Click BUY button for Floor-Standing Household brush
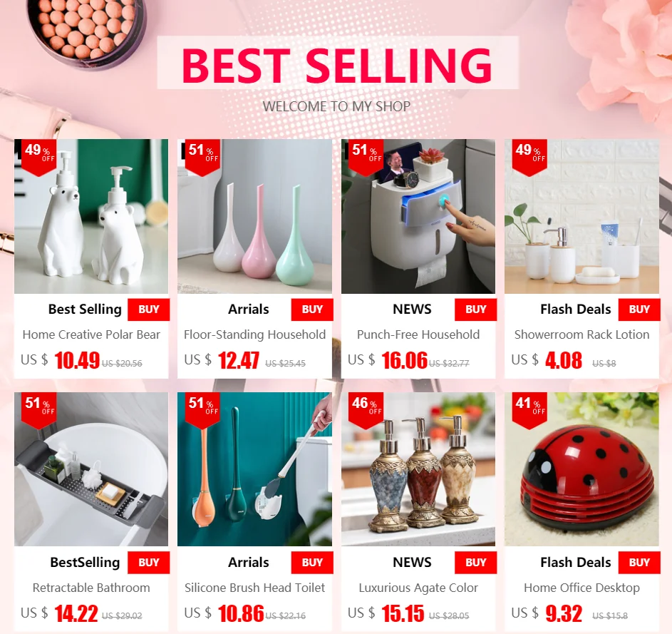Image resolution: width=672 pixels, height=634 pixels. pyautogui.click(x=312, y=310)
